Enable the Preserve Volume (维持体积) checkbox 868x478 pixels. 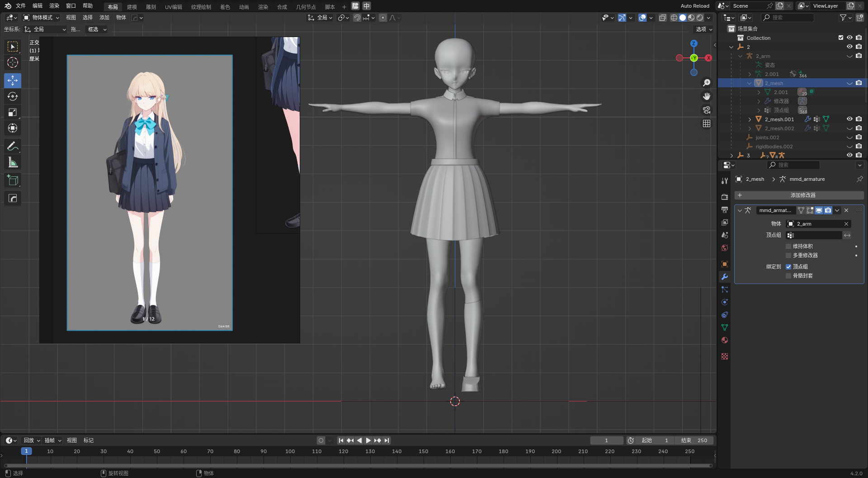pos(788,246)
